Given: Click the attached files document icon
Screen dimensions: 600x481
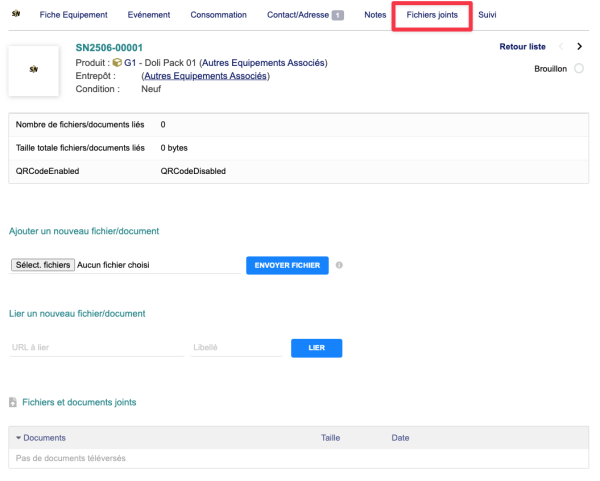Looking at the screenshot, I should [13, 402].
